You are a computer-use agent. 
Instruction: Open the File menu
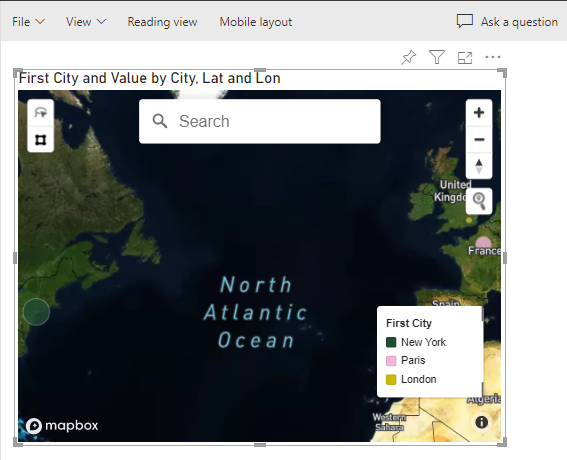click(x=28, y=22)
